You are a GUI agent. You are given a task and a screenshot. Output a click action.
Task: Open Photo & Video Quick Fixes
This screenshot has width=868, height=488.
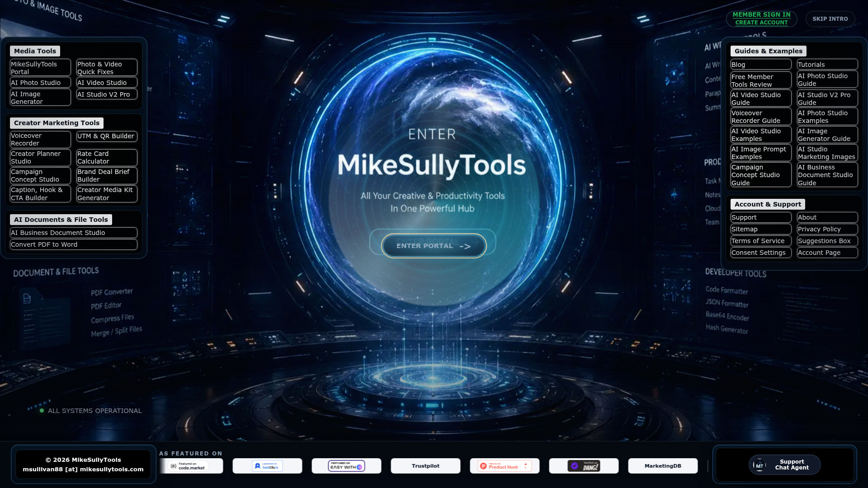click(107, 68)
